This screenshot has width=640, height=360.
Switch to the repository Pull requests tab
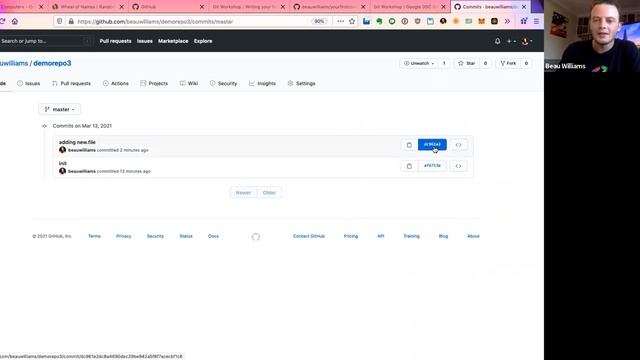click(71, 83)
